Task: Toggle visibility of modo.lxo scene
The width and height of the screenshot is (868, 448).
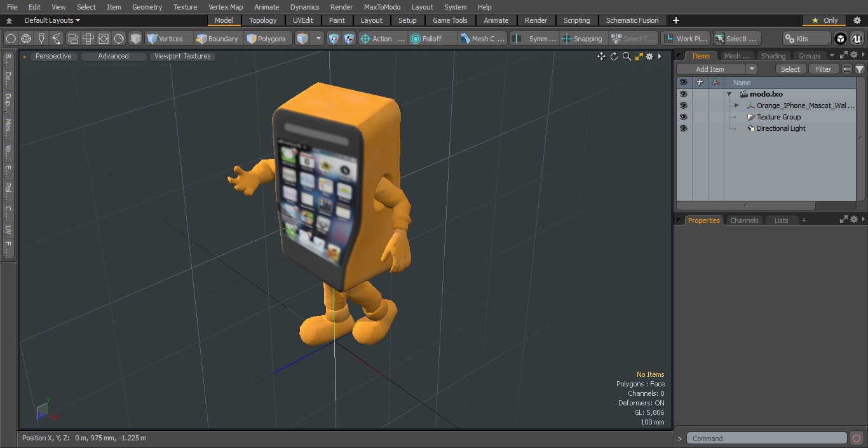Action: pyautogui.click(x=683, y=94)
